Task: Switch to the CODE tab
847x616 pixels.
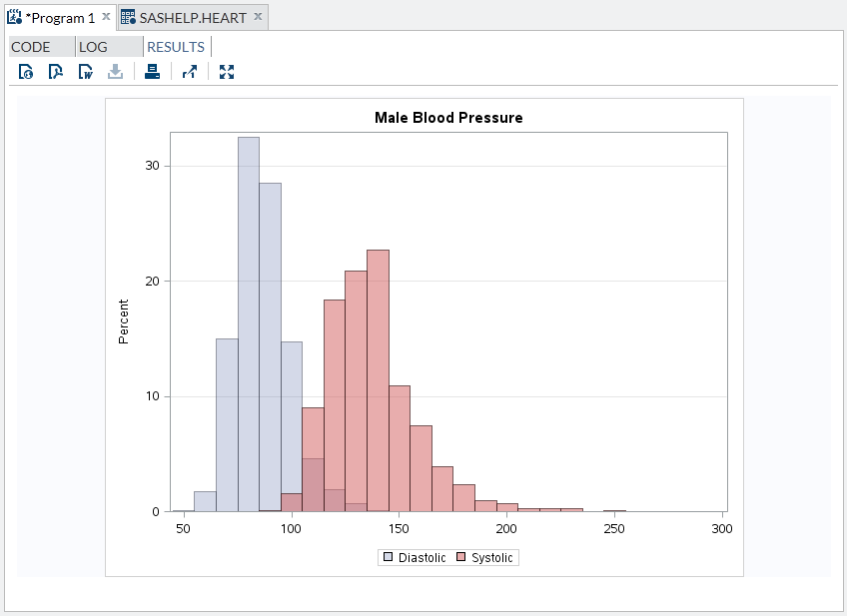Action: point(31,47)
